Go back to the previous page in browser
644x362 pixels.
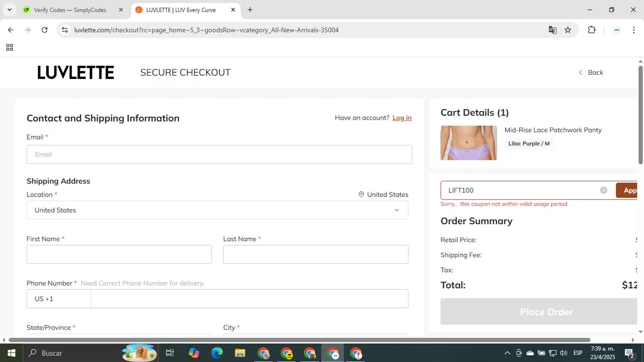click(x=11, y=30)
